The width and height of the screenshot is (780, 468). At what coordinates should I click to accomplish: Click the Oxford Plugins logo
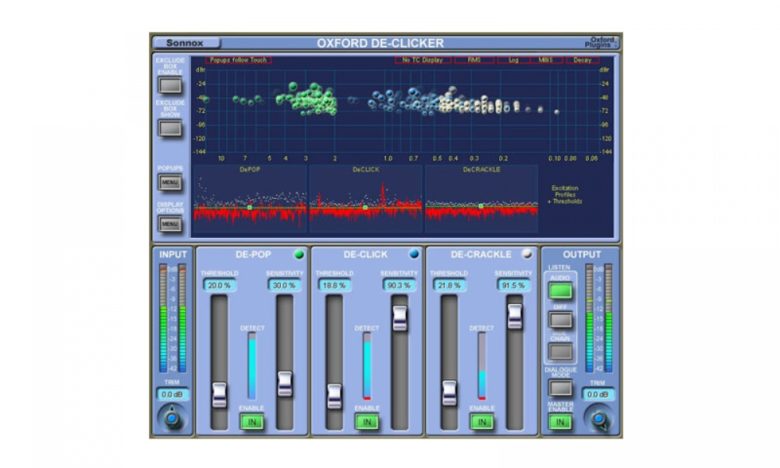click(x=603, y=42)
